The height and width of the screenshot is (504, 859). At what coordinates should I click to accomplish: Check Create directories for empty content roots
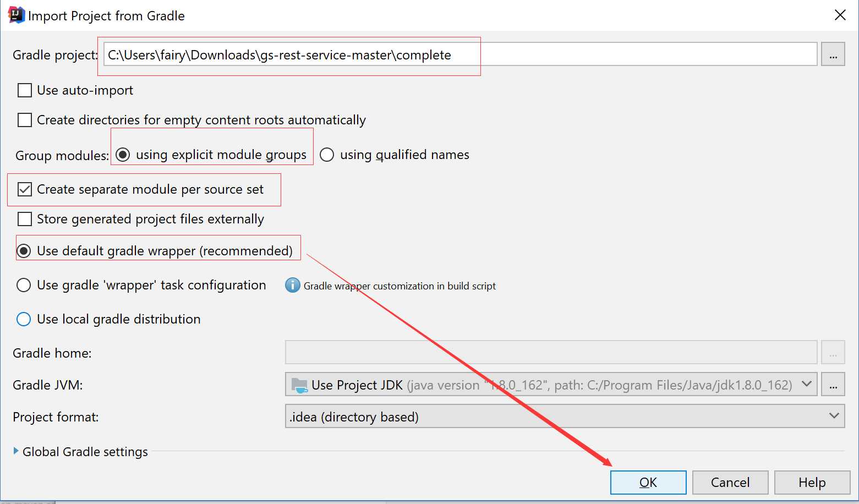tap(25, 120)
